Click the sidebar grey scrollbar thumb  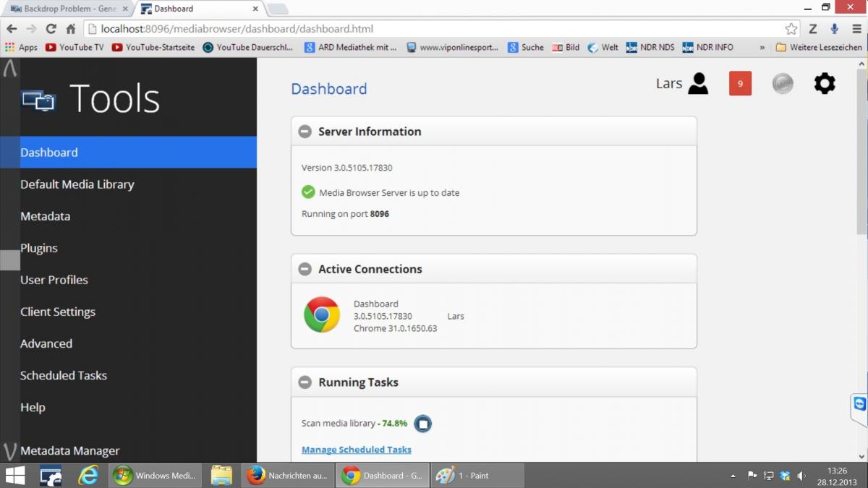coord(9,260)
